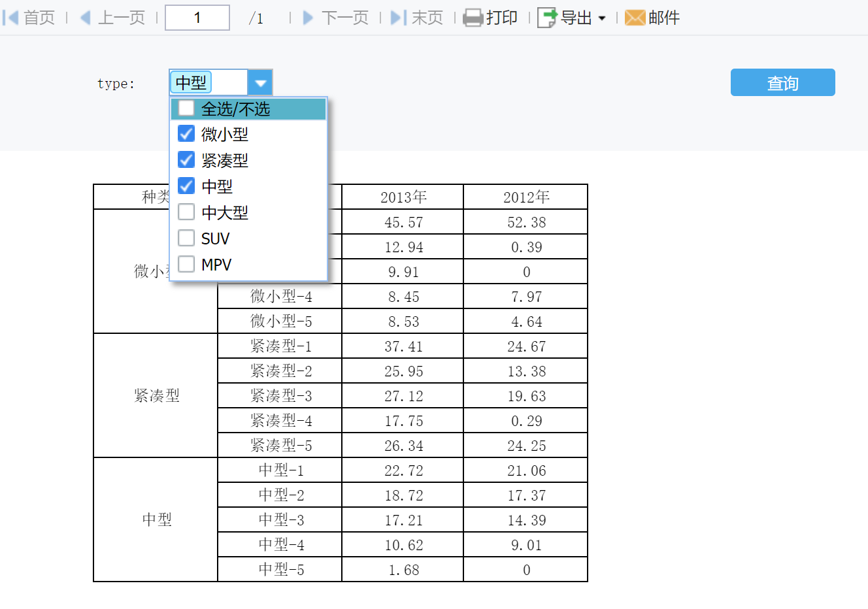
Task: Click the 22.72 cell
Action: [x=403, y=470]
